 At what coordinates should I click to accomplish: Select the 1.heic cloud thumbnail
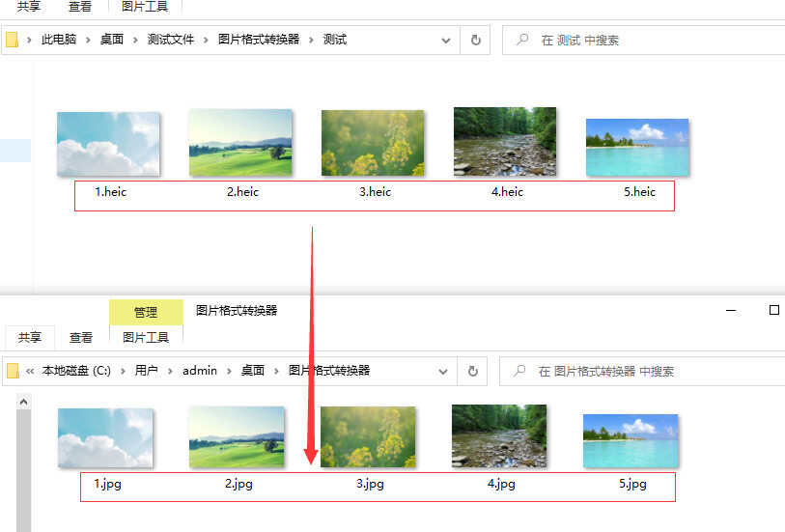coord(108,144)
